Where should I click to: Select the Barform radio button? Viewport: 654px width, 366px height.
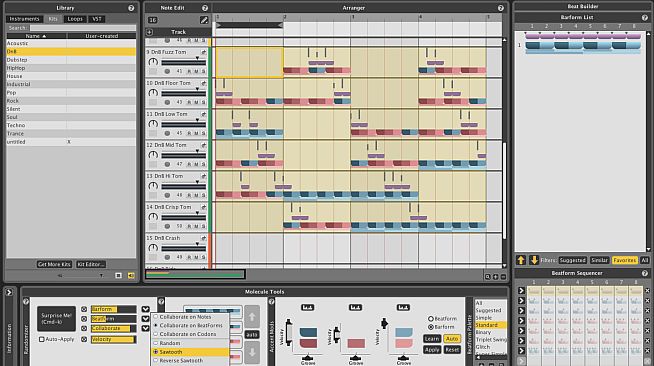coord(431,327)
